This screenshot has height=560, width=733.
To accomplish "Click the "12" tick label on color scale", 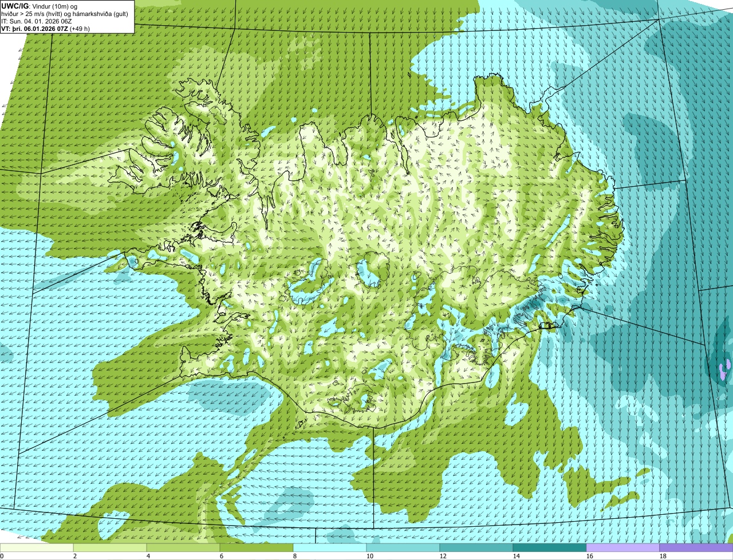I will tap(443, 556).
